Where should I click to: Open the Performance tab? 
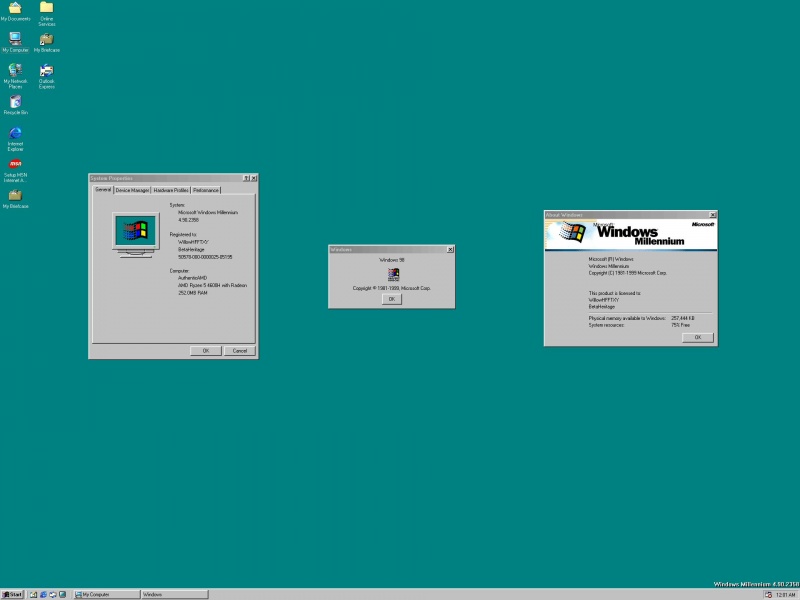coord(206,190)
